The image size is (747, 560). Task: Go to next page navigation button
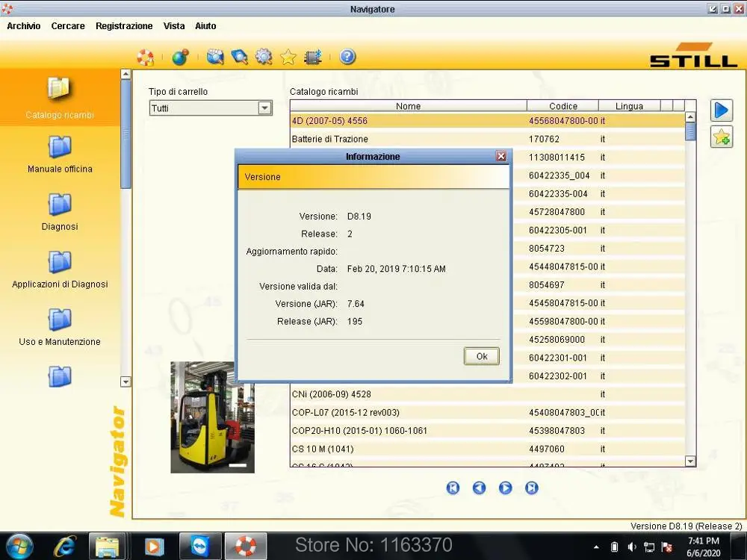(505, 488)
